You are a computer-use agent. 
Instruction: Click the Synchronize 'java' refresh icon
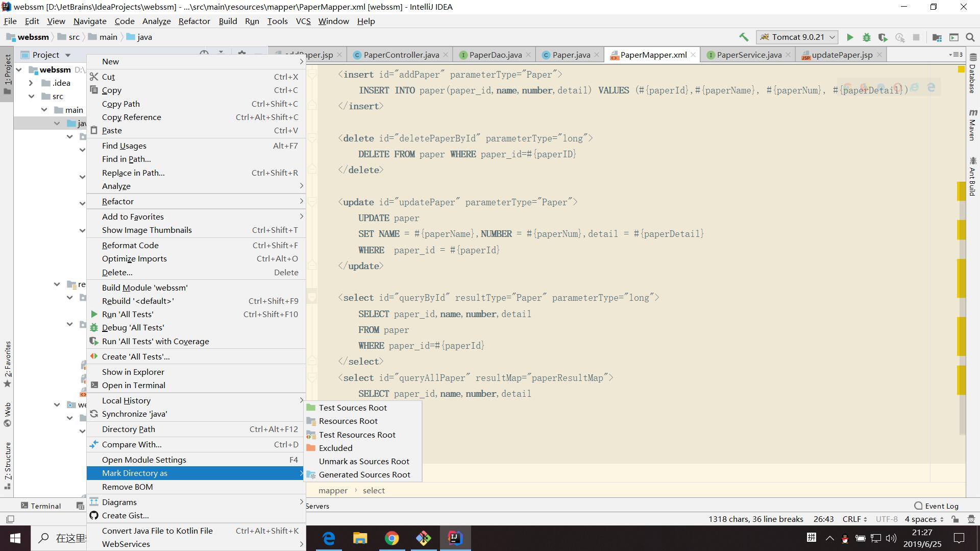tap(94, 414)
